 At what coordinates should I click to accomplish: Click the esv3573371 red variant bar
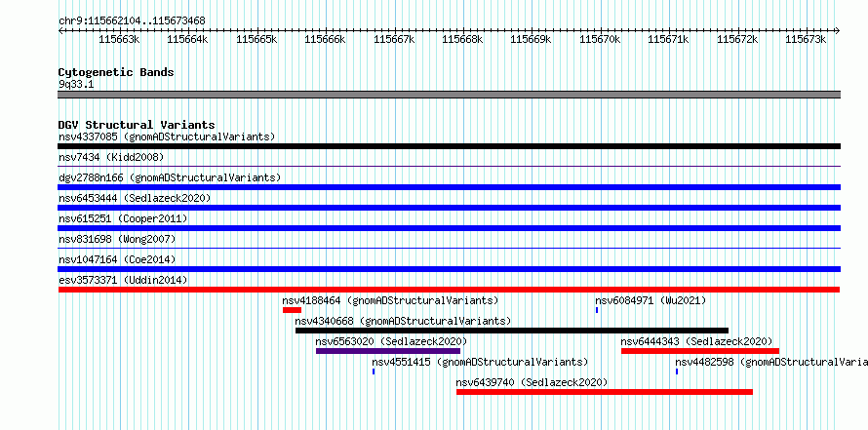[449, 290]
